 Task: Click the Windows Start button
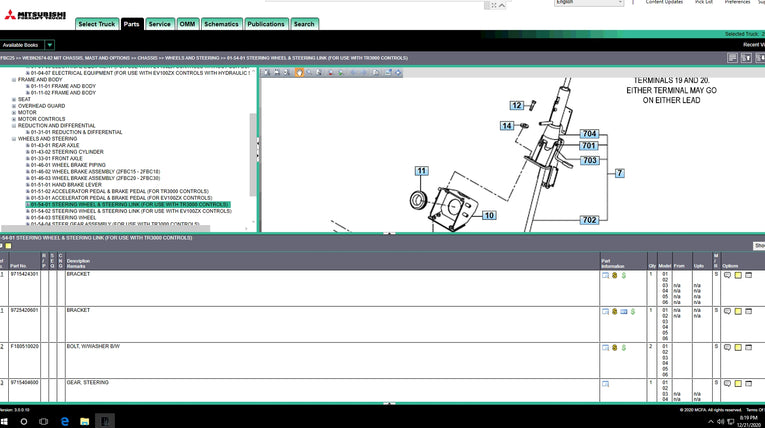10,420
